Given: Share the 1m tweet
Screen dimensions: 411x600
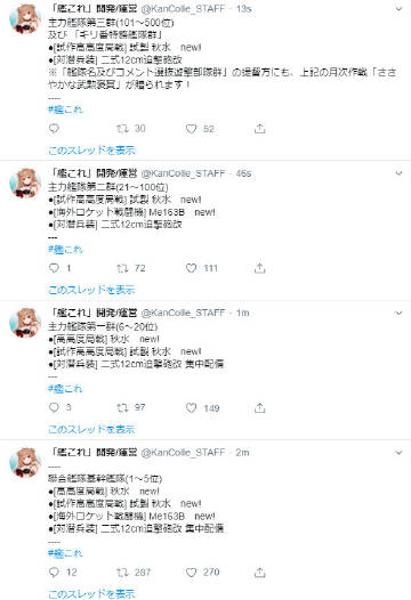Looking at the screenshot, I should [x=260, y=408].
